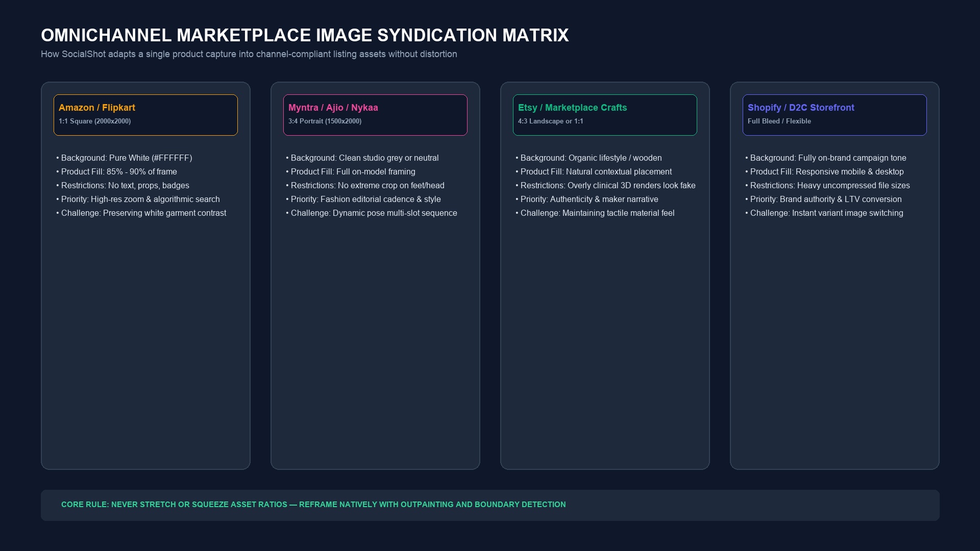Image resolution: width=980 pixels, height=551 pixels.
Task: Click Restrictions: Heavy uncompressed file sizes
Action: coord(827,186)
